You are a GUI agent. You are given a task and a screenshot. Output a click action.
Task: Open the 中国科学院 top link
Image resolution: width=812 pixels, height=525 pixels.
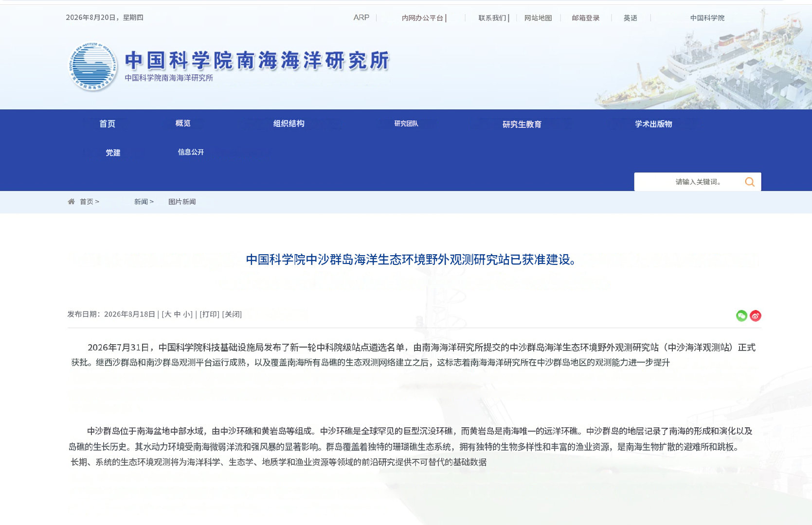(x=707, y=18)
